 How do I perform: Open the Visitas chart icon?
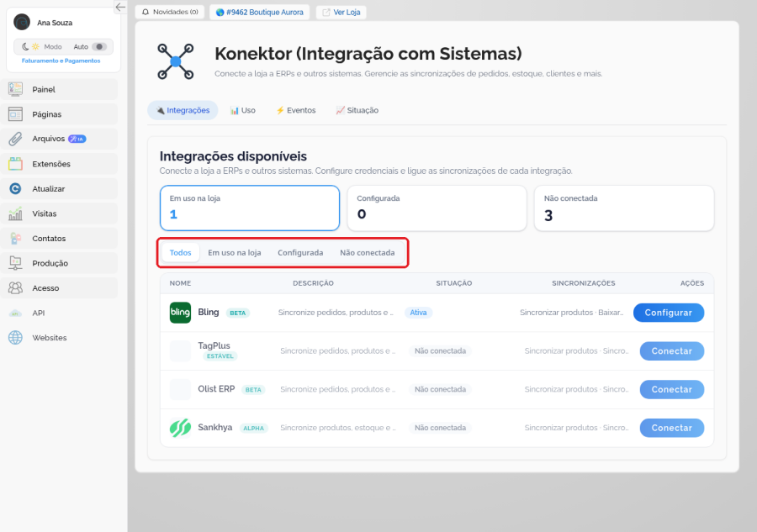coord(15,213)
